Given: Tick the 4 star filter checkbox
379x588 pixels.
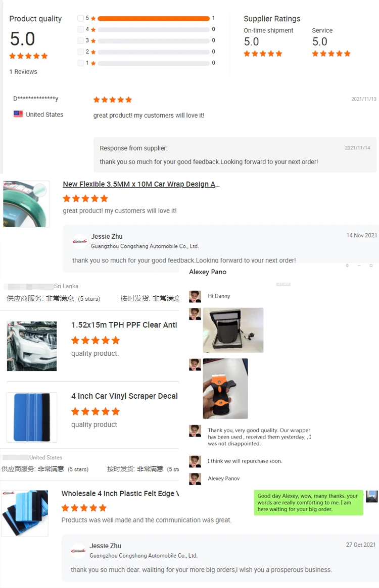Looking at the screenshot, I should tap(80, 29).
